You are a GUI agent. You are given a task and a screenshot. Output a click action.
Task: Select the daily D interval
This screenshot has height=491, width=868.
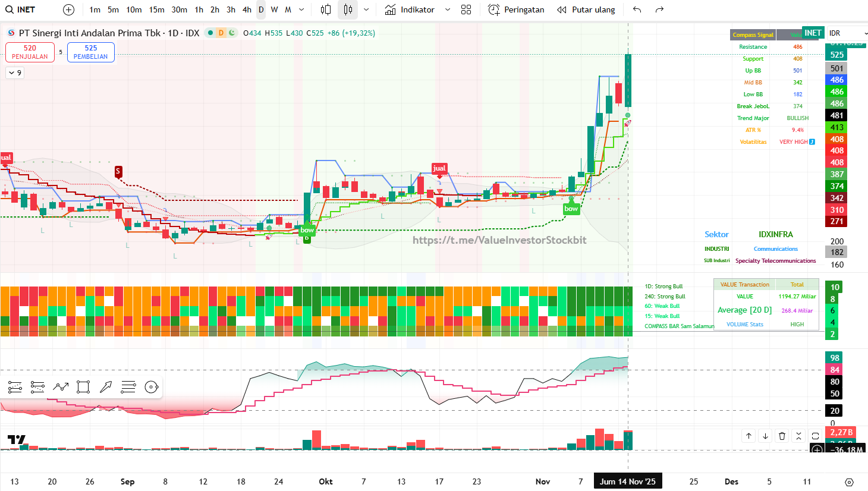point(261,10)
